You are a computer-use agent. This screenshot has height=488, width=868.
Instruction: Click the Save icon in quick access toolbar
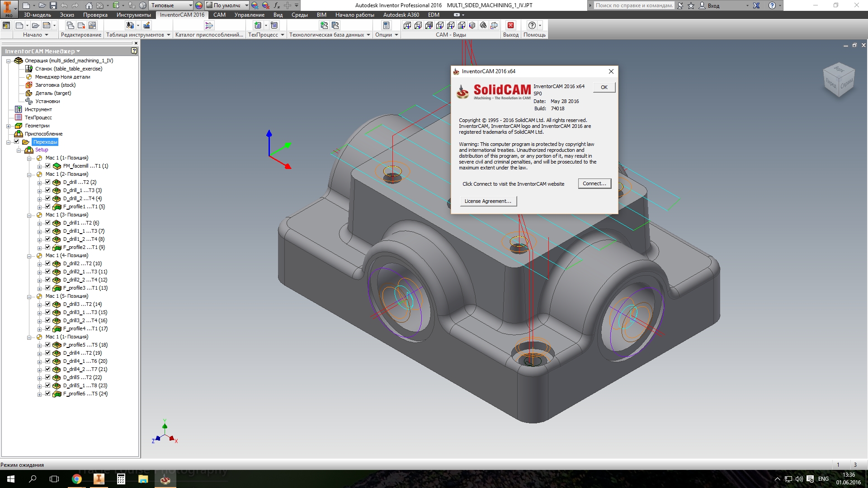click(x=53, y=5)
